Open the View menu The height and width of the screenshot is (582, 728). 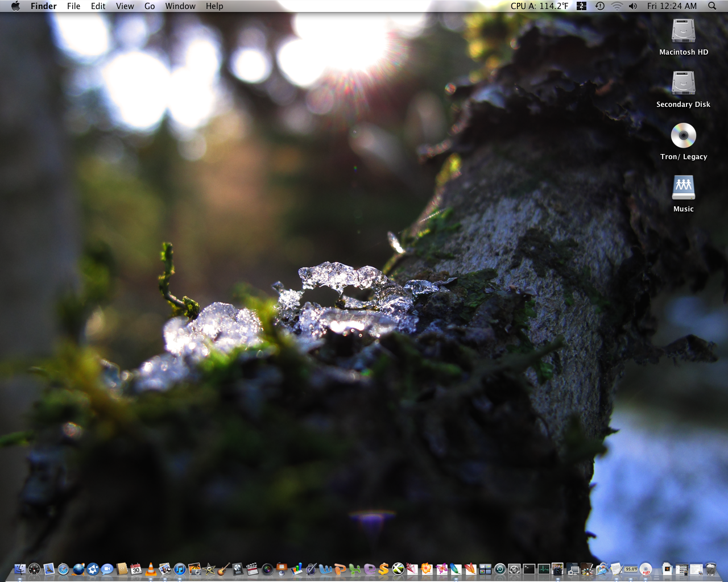pyautogui.click(x=125, y=6)
